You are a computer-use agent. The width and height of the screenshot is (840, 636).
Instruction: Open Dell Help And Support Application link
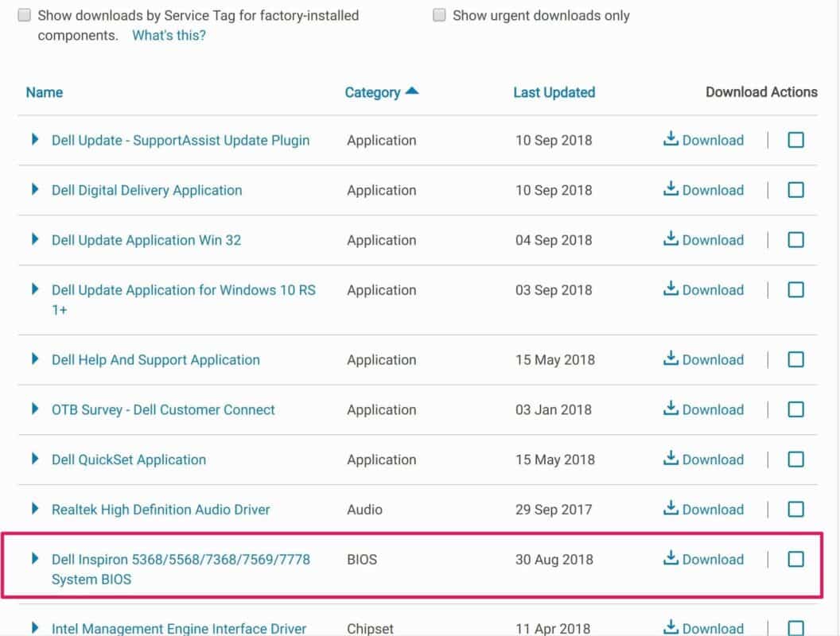point(155,360)
